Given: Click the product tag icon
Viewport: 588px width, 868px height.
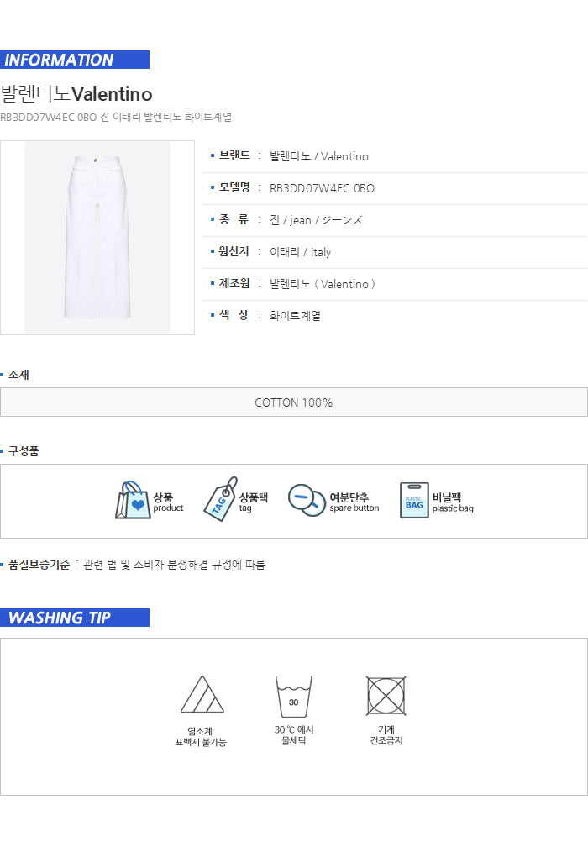Looking at the screenshot, I should click(x=220, y=500).
